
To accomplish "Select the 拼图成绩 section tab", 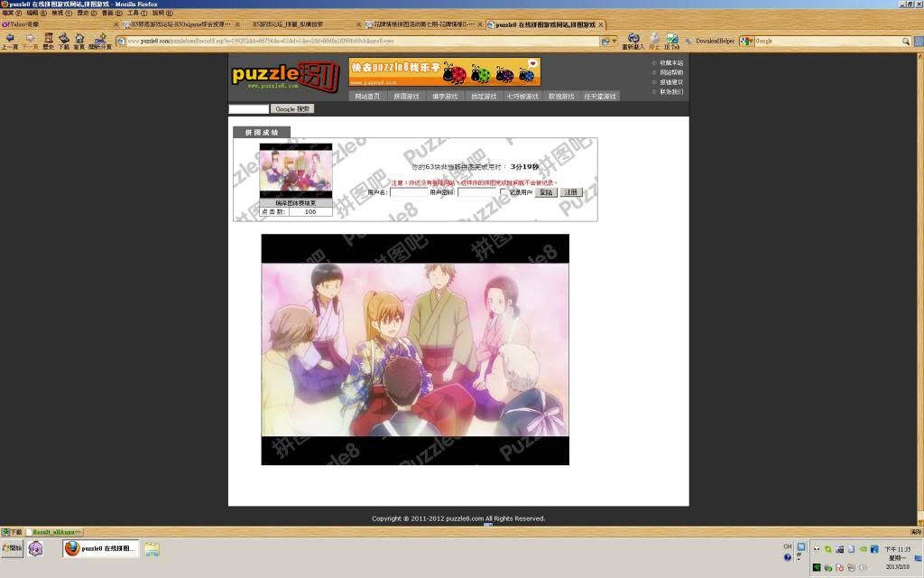I will pos(262,132).
